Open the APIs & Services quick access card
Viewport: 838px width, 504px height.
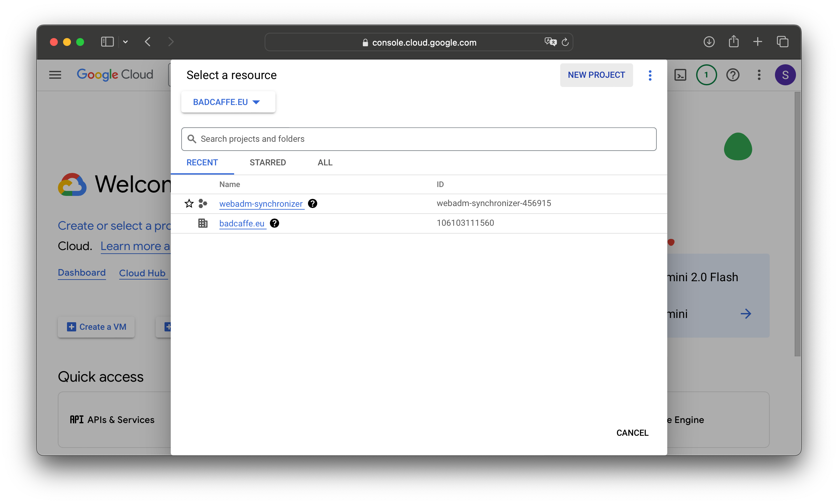[x=114, y=420]
